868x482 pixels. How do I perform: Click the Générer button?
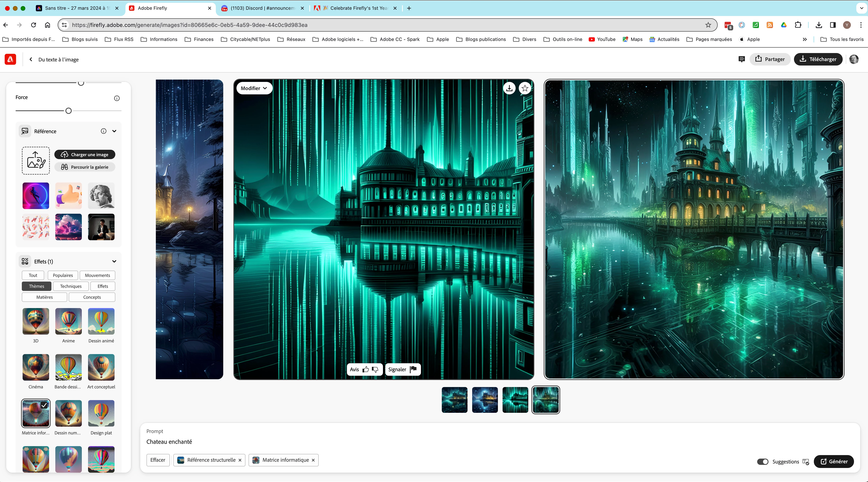tap(834, 461)
